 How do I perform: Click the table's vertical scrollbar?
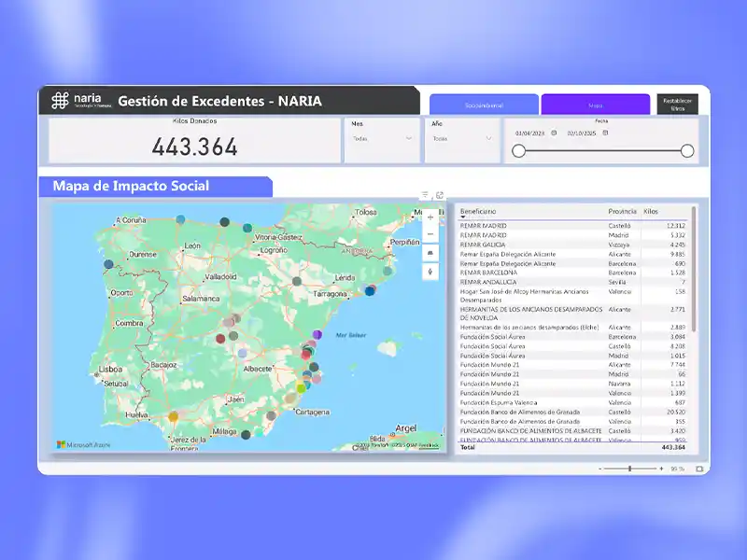(x=694, y=269)
